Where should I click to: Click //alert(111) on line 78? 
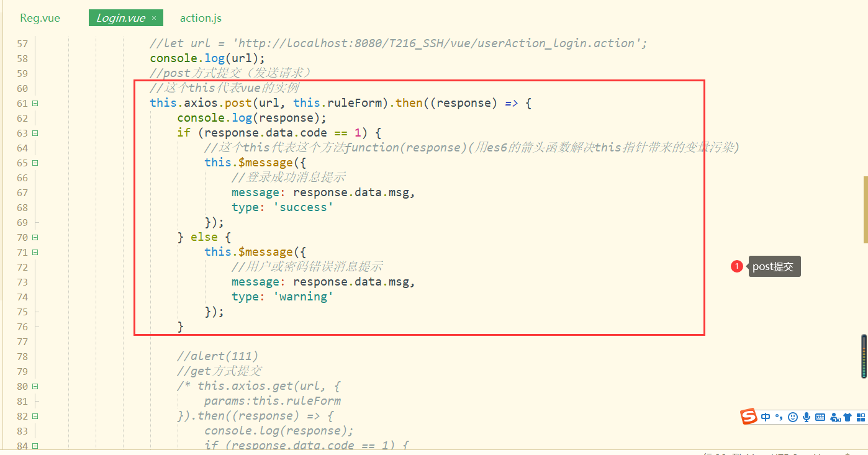click(x=217, y=356)
